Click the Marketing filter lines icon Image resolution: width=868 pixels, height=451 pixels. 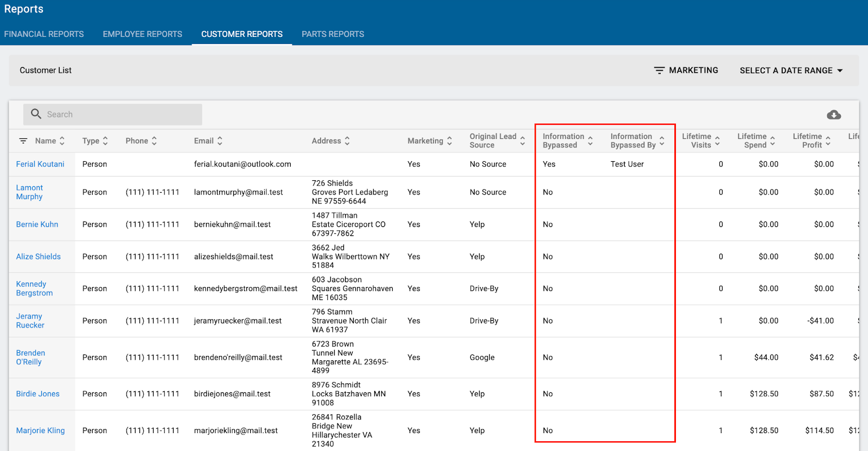[659, 71]
